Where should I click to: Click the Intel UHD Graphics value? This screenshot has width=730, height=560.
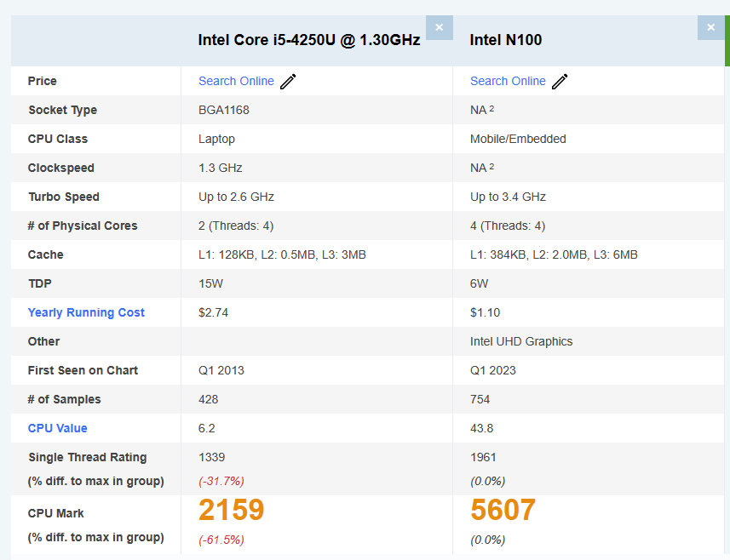pos(521,341)
